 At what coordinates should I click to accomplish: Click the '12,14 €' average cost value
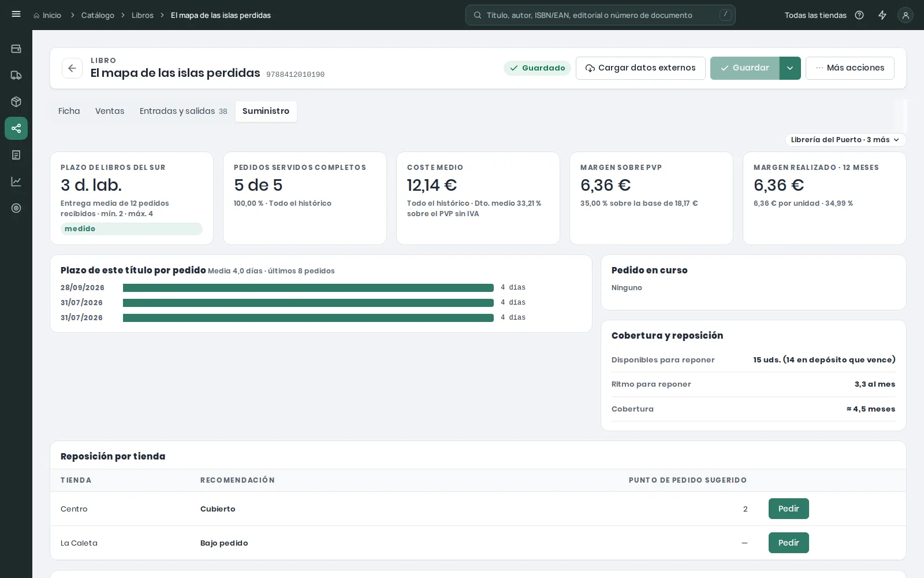pyautogui.click(x=432, y=185)
